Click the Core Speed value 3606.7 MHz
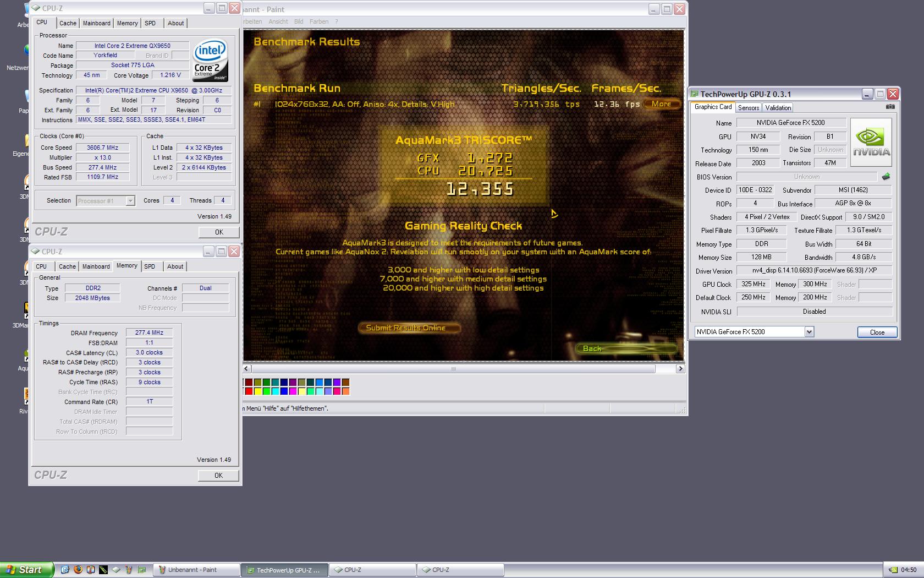Screen dimensions: 924x578 pos(103,148)
